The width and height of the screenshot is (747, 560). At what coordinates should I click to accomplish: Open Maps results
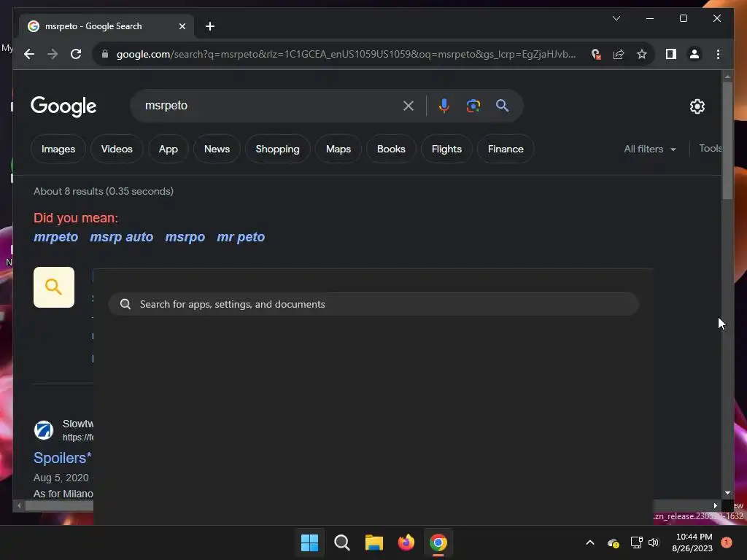click(338, 149)
